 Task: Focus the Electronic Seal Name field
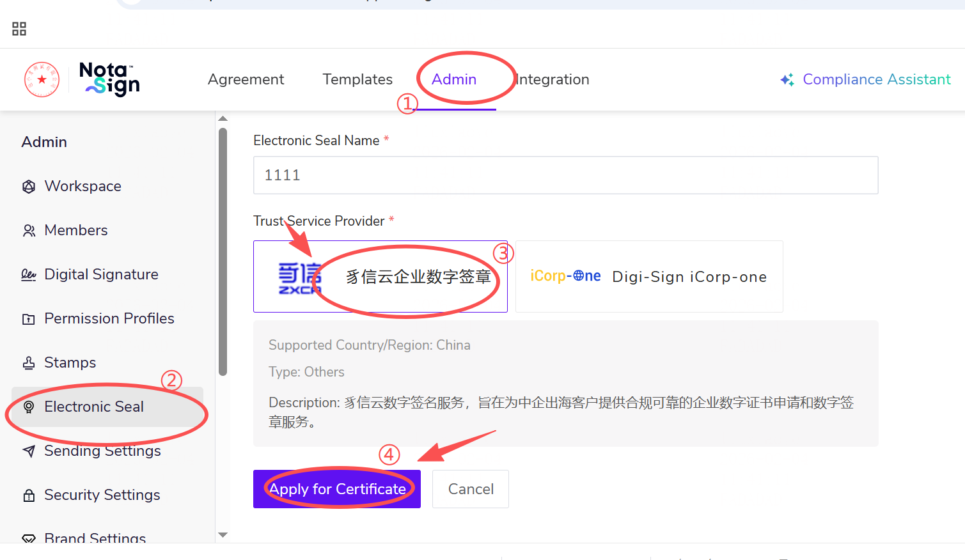click(565, 175)
